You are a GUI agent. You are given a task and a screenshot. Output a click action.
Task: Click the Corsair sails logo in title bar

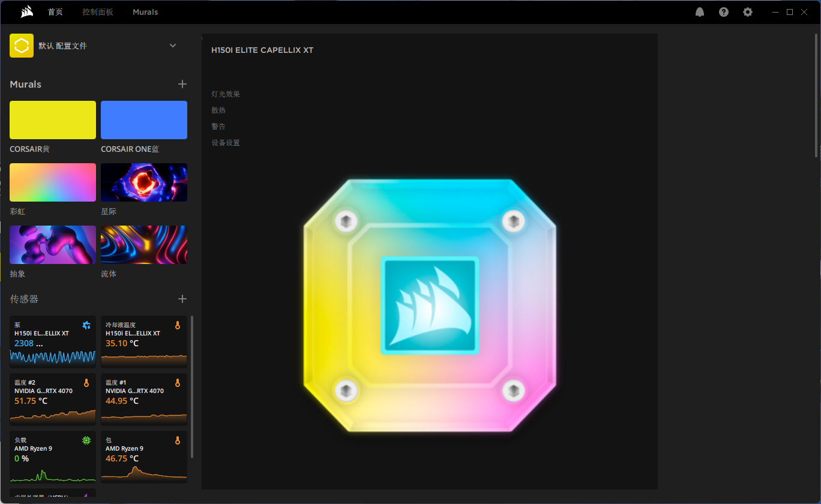pos(25,11)
